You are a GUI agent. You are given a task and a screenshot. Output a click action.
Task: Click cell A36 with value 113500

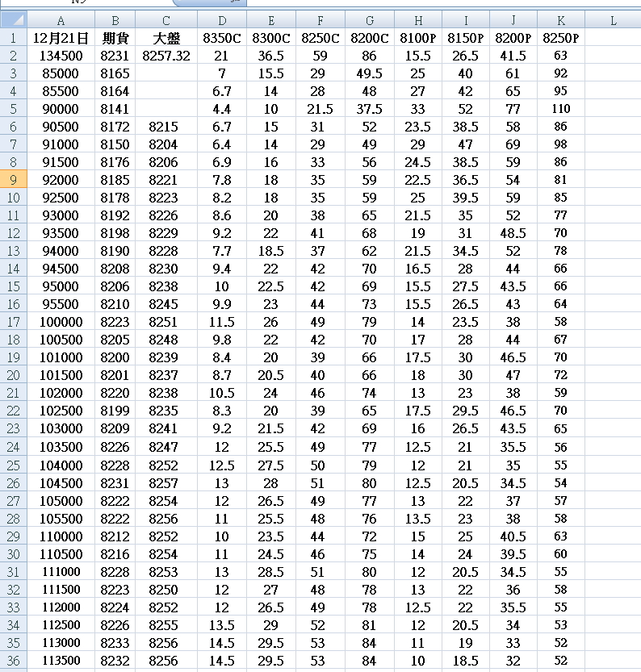pyautogui.click(x=61, y=661)
